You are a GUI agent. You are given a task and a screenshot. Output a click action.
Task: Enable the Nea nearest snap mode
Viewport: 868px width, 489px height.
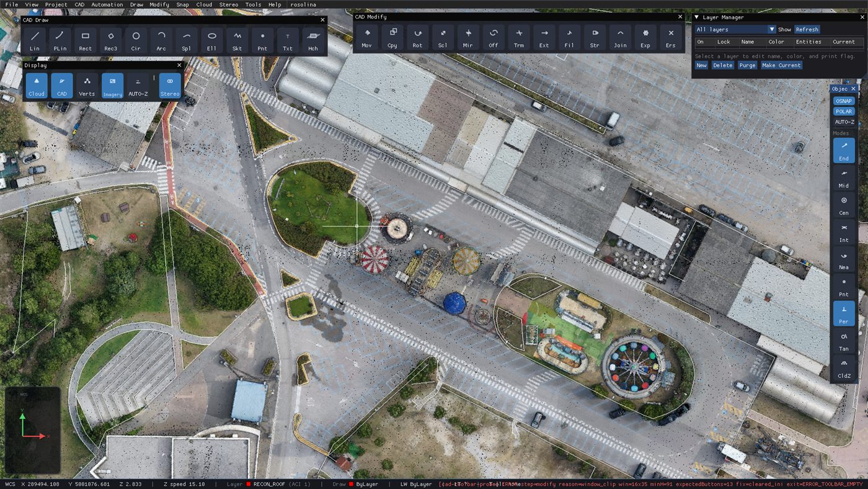click(844, 259)
